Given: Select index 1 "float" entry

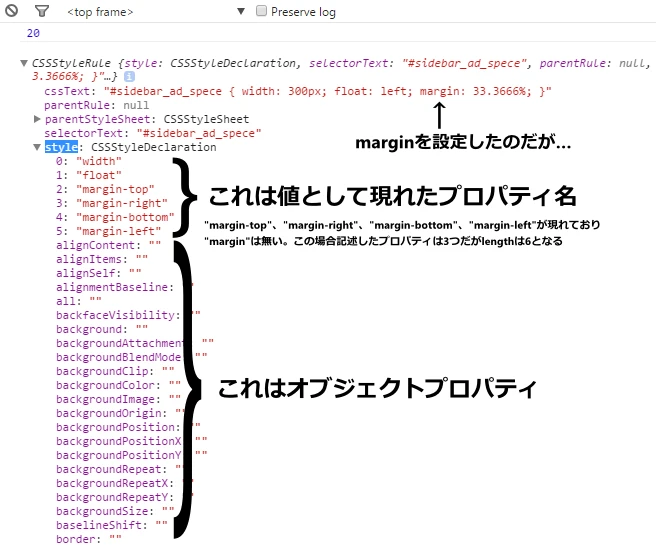Looking at the screenshot, I should 89,175.
